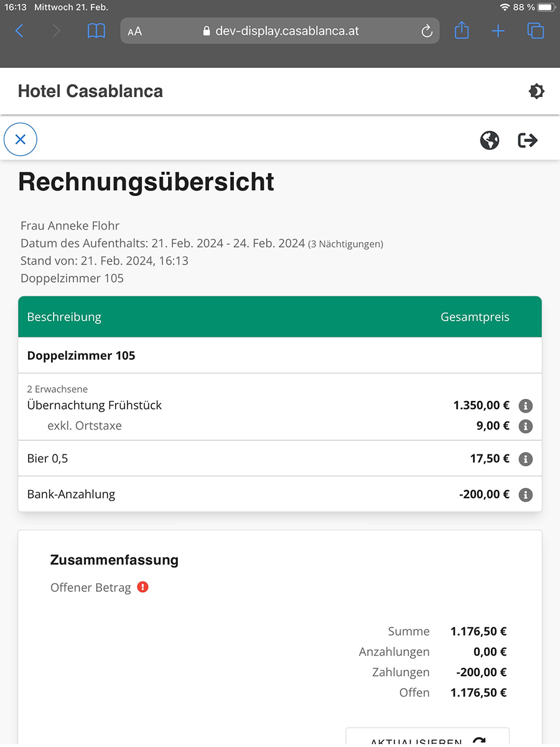
Task: Click red warning icon beside Offener Betrag
Action: click(x=143, y=587)
